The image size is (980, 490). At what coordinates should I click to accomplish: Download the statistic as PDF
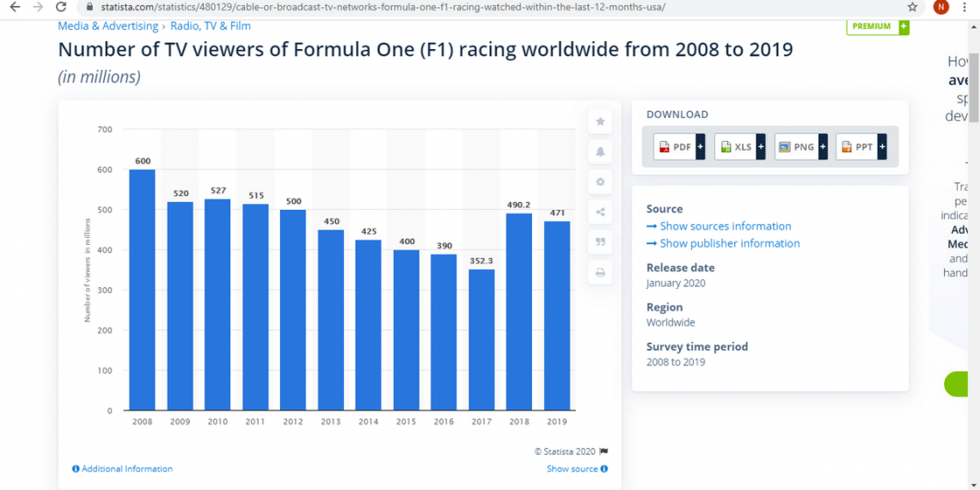[679, 147]
